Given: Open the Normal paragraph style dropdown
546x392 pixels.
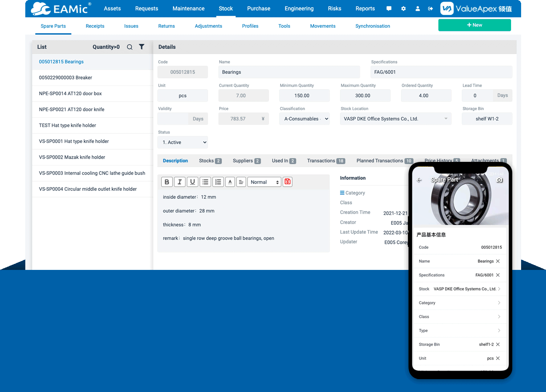Looking at the screenshot, I should (264, 182).
